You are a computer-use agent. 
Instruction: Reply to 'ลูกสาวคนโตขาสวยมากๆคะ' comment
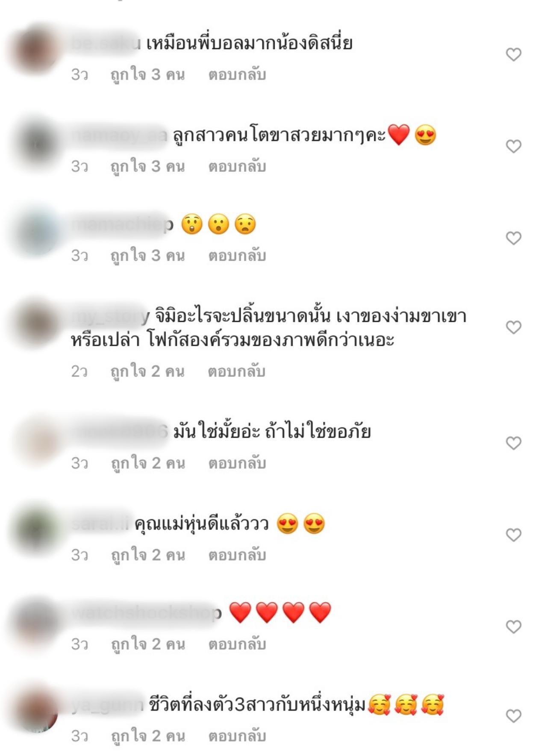coord(237,166)
